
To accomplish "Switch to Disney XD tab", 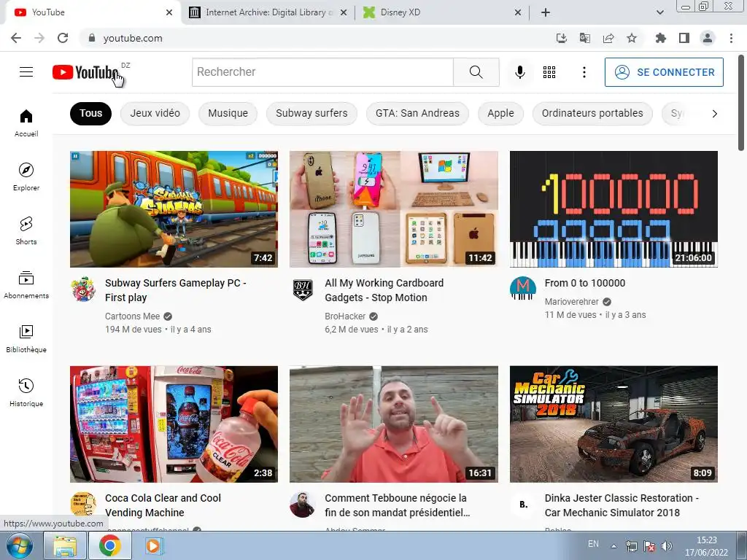I will pos(441,12).
